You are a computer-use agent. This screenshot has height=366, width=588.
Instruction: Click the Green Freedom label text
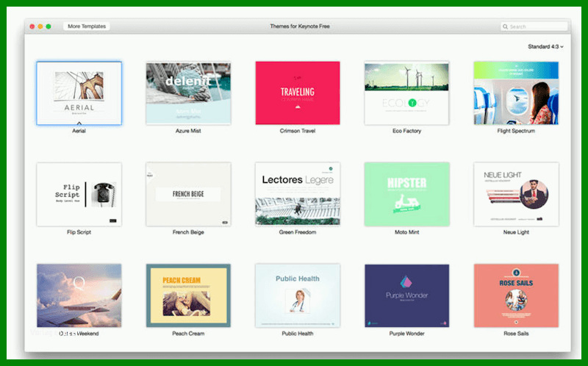click(x=298, y=232)
